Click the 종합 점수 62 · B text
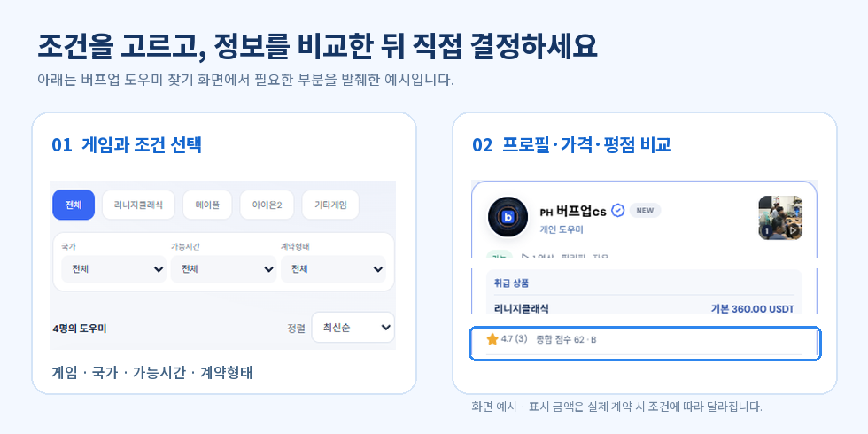The image size is (868, 434). (566, 339)
